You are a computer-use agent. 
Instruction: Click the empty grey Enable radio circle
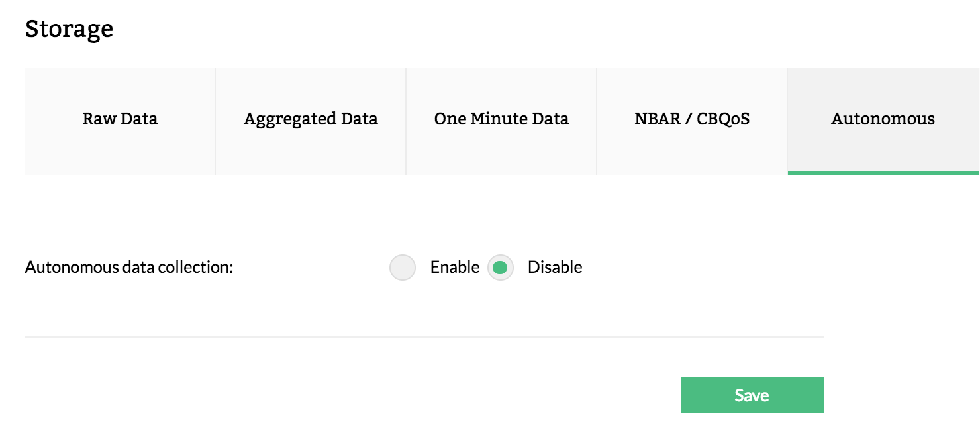[403, 268]
